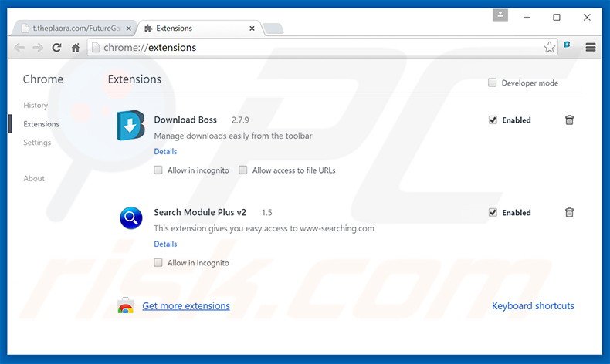
Task: Click the browser forward arrow
Action: [38, 48]
